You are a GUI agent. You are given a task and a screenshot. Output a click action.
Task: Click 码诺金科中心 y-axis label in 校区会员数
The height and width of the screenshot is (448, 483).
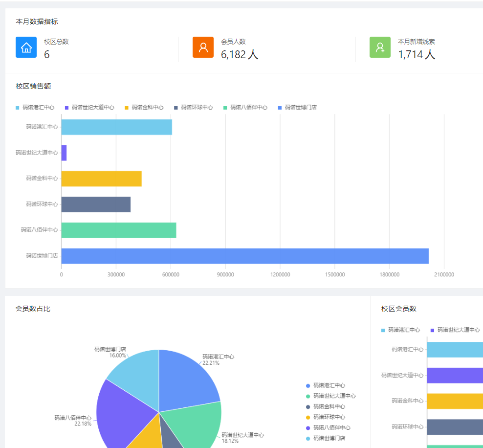click(408, 401)
